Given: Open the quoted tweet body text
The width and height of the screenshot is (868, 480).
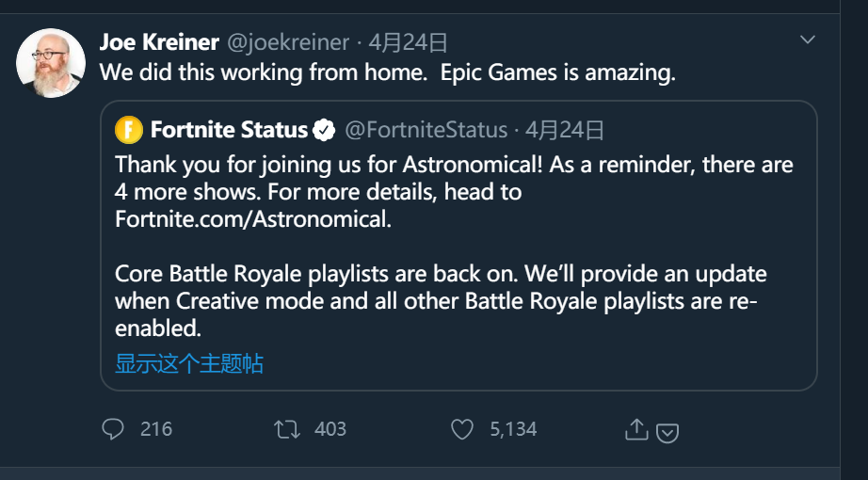Looking at the screenshot, I should [x=454, y=247].
